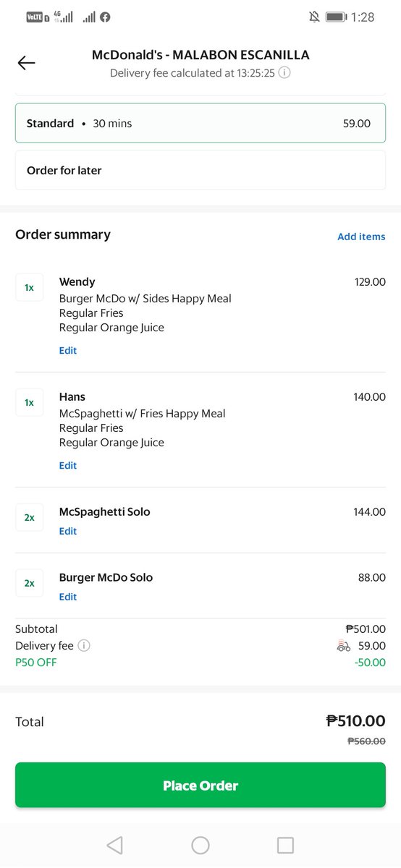Tap the green Place Order button
This screenshot has height=868, width=401.
click(200, 786)
